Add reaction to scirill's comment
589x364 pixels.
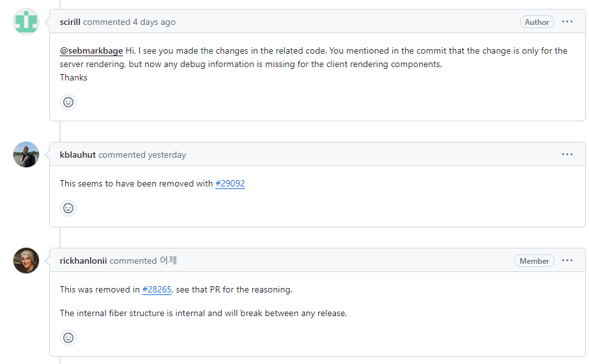[x=68, y=102]
